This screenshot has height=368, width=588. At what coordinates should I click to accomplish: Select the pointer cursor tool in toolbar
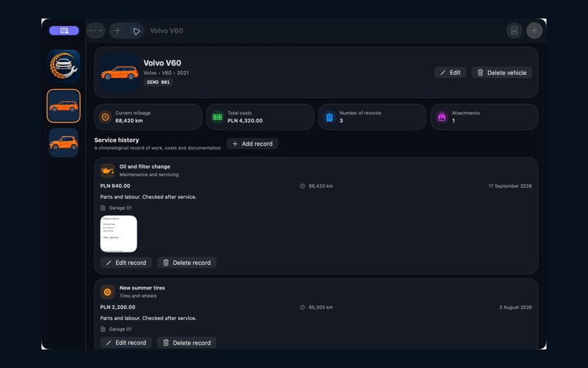(x=136, y=31)
